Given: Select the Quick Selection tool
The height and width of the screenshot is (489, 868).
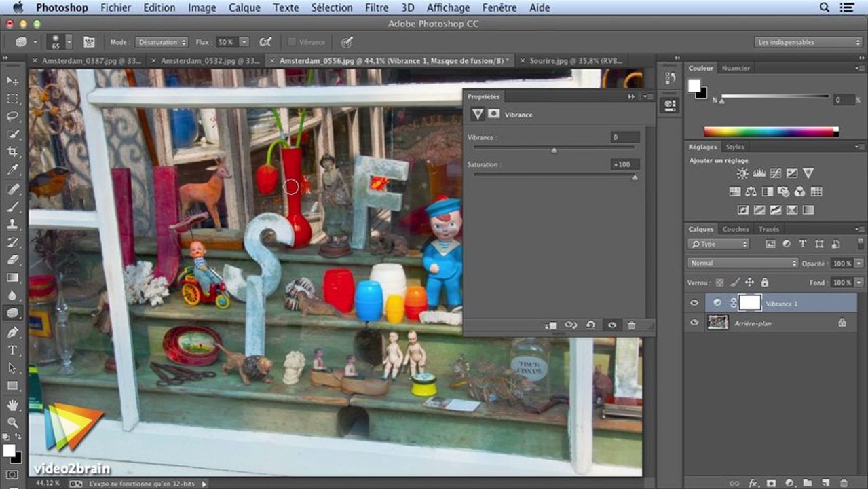Looking at the screenshot, I should (12, 134).
